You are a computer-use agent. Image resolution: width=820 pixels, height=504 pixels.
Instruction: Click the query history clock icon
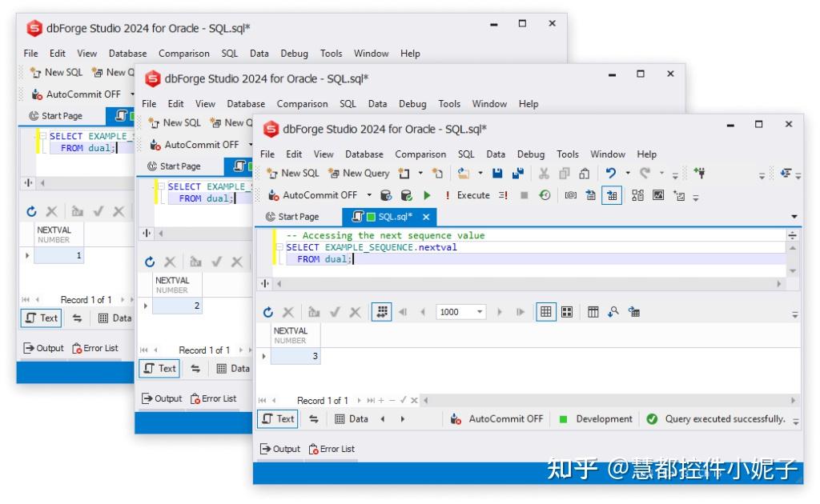545,195
